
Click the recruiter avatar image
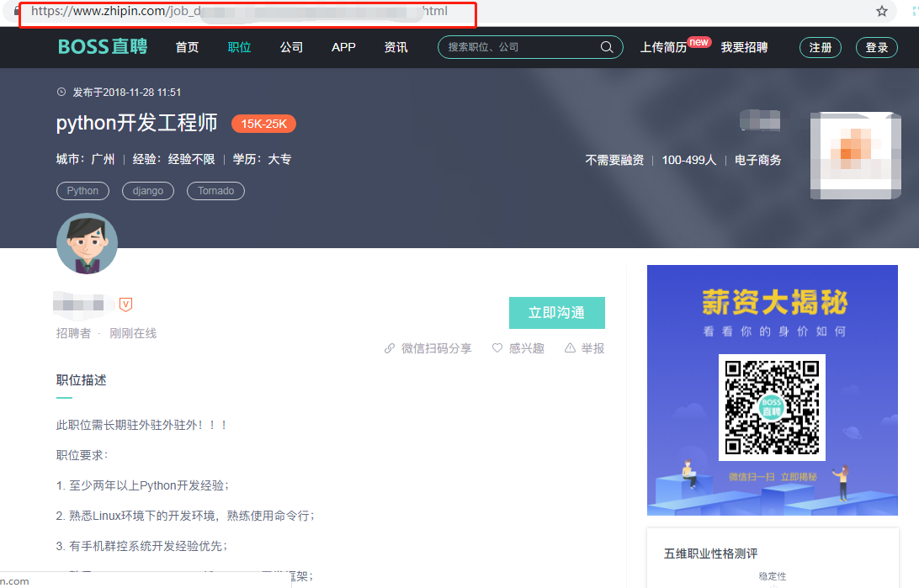click(87, 243)
